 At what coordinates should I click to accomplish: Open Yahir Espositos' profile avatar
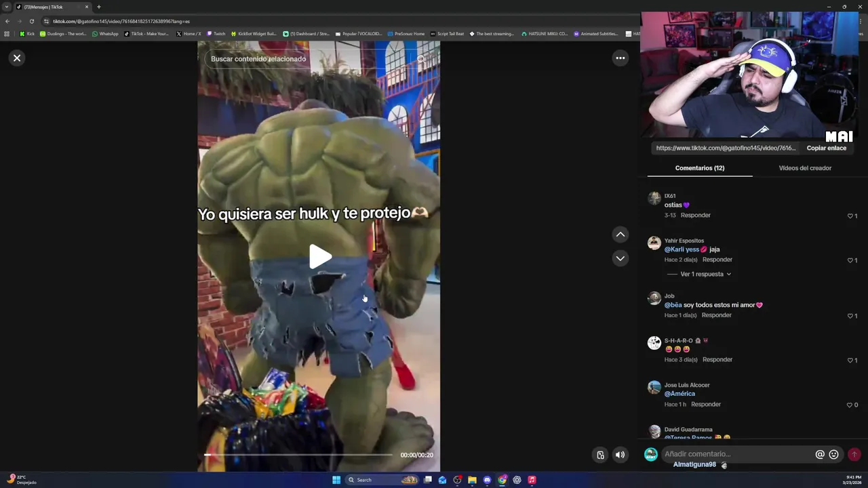click(x=654, y=243)
